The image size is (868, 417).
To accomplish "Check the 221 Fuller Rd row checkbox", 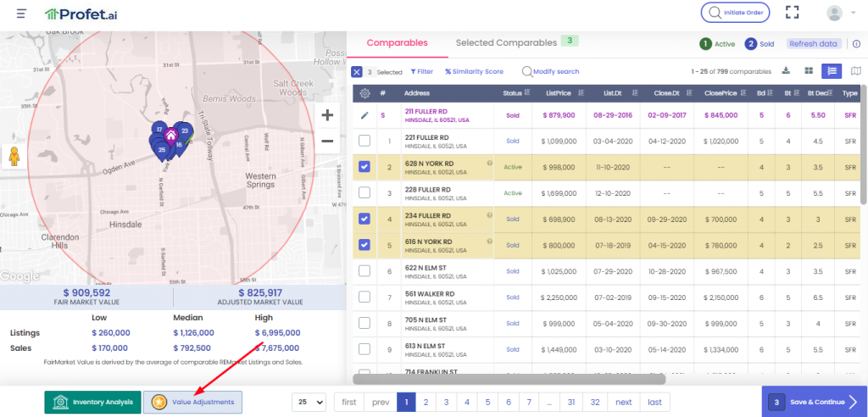I will pyautogui.click(x=364, y=141).
